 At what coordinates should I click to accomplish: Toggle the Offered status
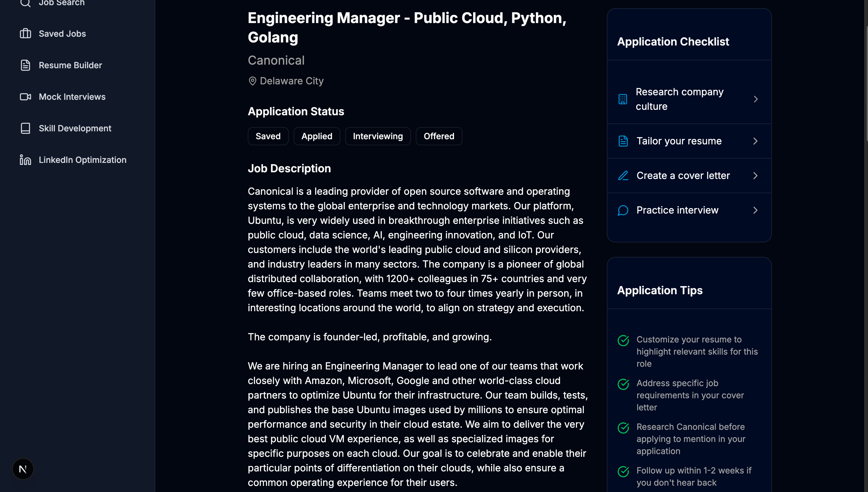pyautogui.click(x=439, y=136)
